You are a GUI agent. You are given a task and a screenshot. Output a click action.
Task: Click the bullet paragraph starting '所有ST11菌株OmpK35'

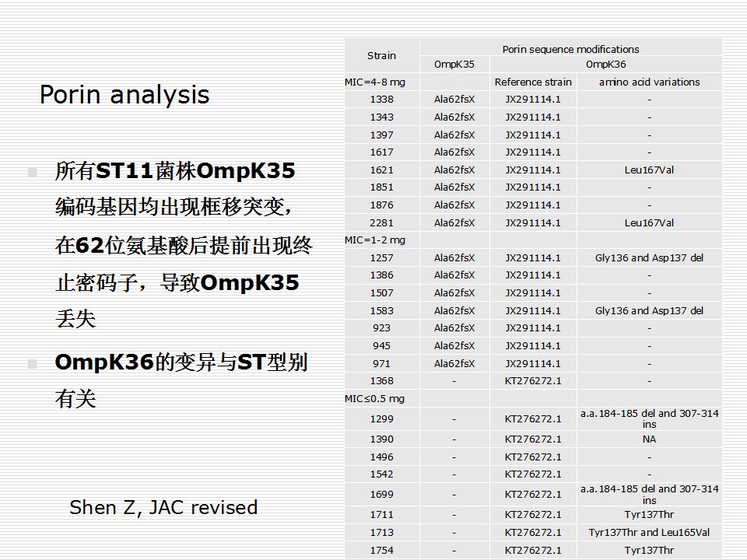pyautogui.click(x=184, y=245)
